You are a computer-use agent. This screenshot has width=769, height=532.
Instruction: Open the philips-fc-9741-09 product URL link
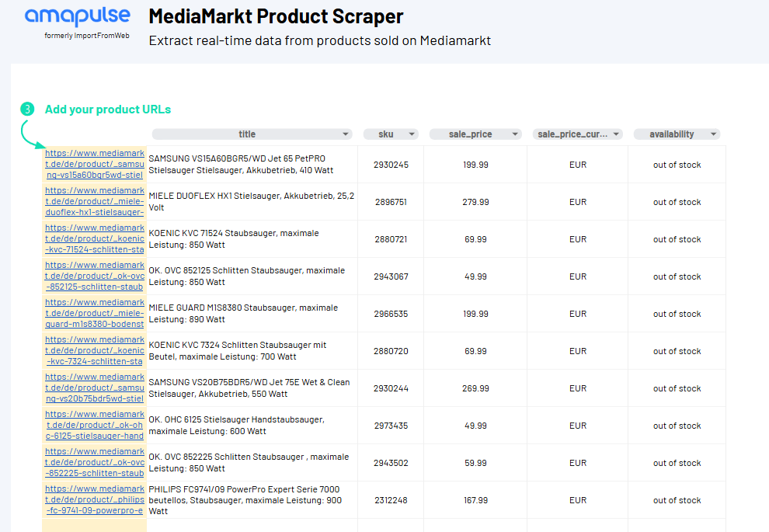(95, 499)
